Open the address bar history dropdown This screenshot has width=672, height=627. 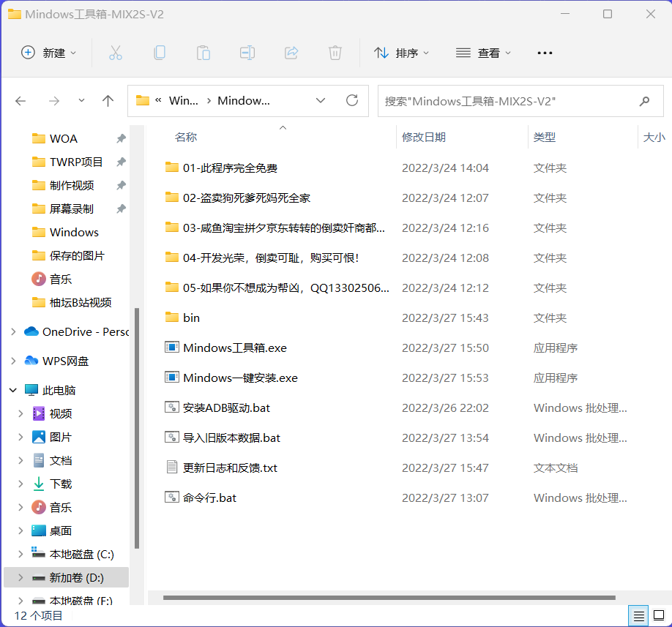tap(321, 101)
